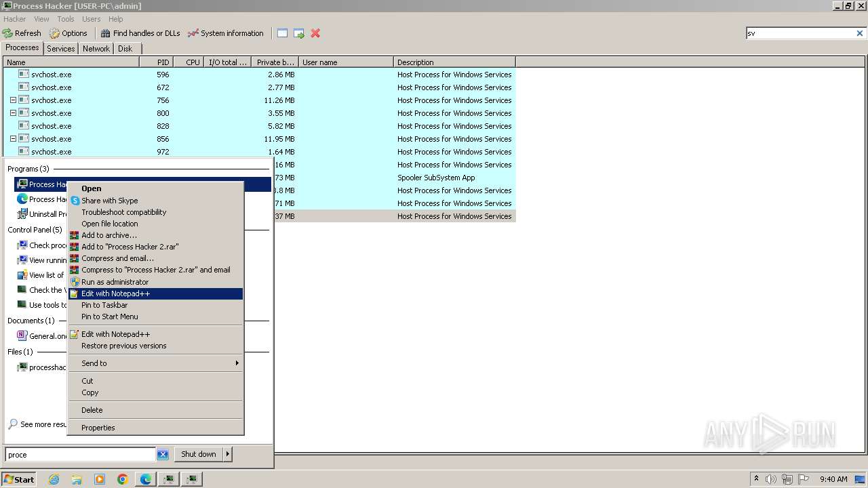Choose Pin to Start Menu
The height and width of the screenshot is (488, 868).
pos(155,317)
